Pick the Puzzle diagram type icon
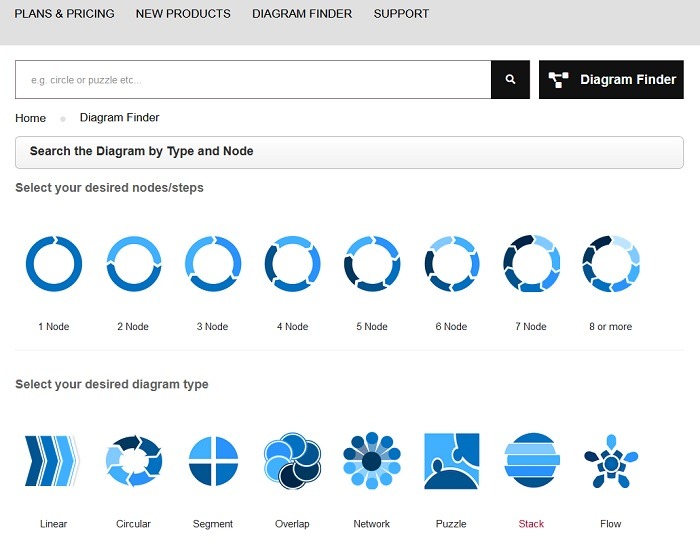This screenshot has width=700, height=547. 451,461
